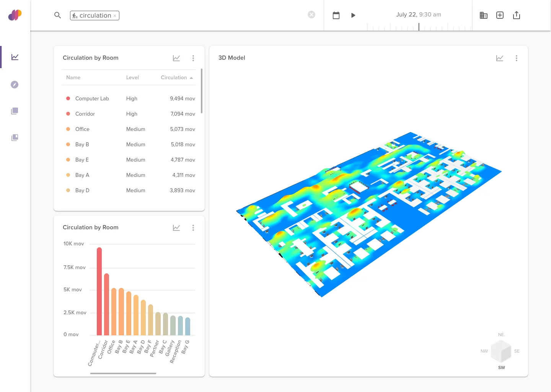Open the compass explore sidebar tab

click(x=15, y=85)
